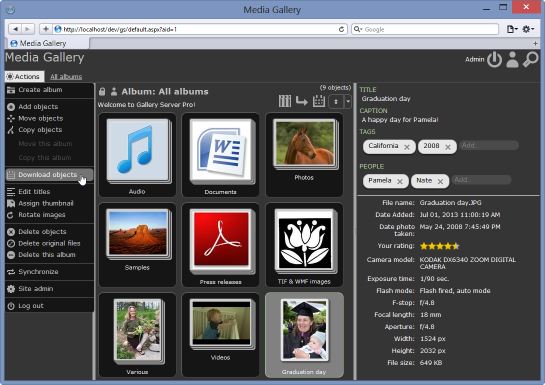Choose Delete objects action

click(x=49, y=232)
